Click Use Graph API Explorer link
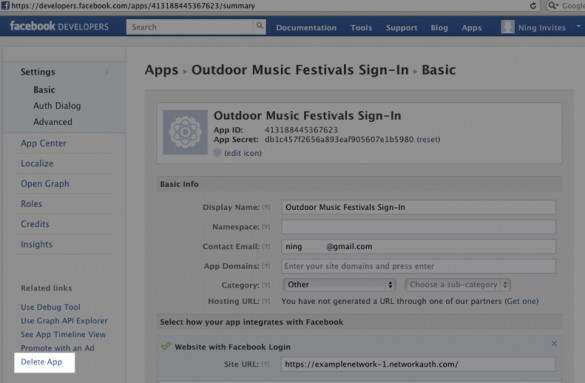Image resolution: width=585 pixels, height=383 pixels. (x=64, y=321)
